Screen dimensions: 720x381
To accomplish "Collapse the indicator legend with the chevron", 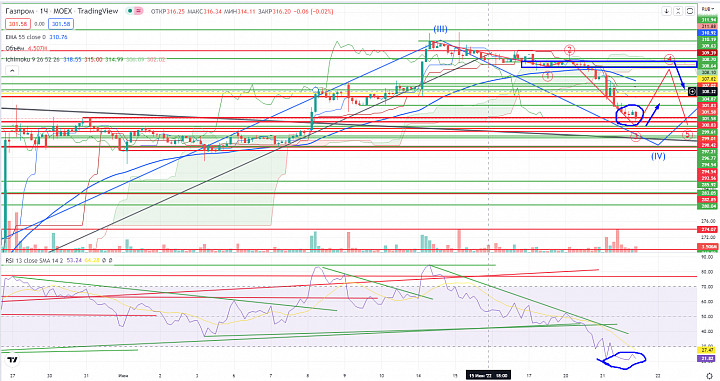I will pos(12,71).
